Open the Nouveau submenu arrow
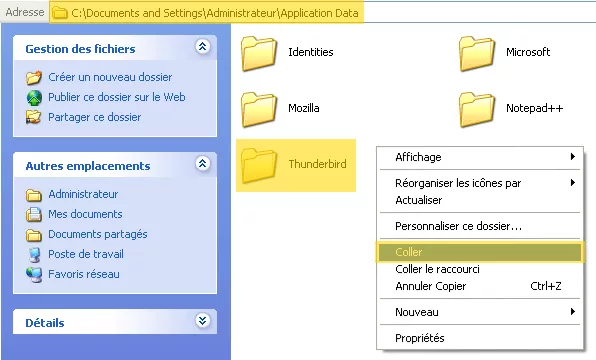This screenshot has width=596, height=360. [573, 312]
